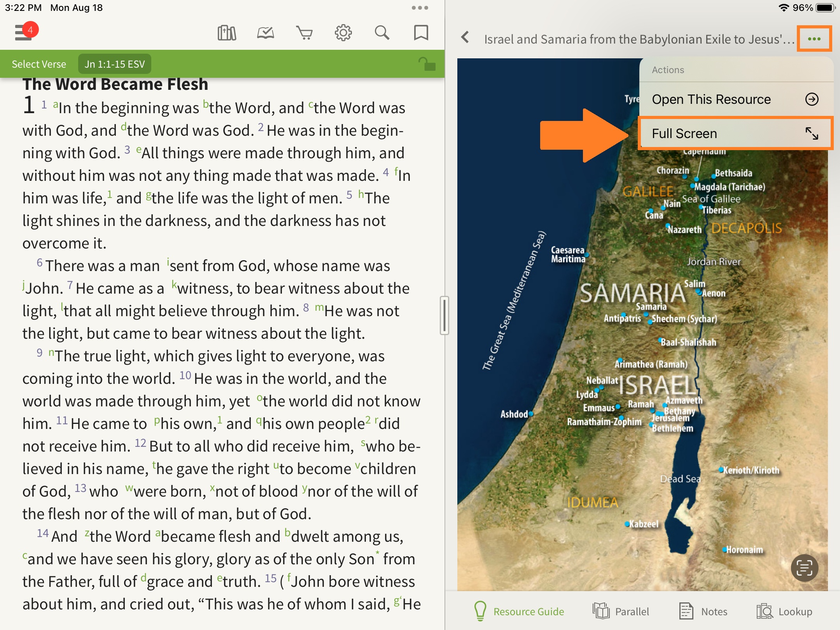Tap the search magnifying glass
Viewport: 840px width, 630px height.
[x=382, y=33]
